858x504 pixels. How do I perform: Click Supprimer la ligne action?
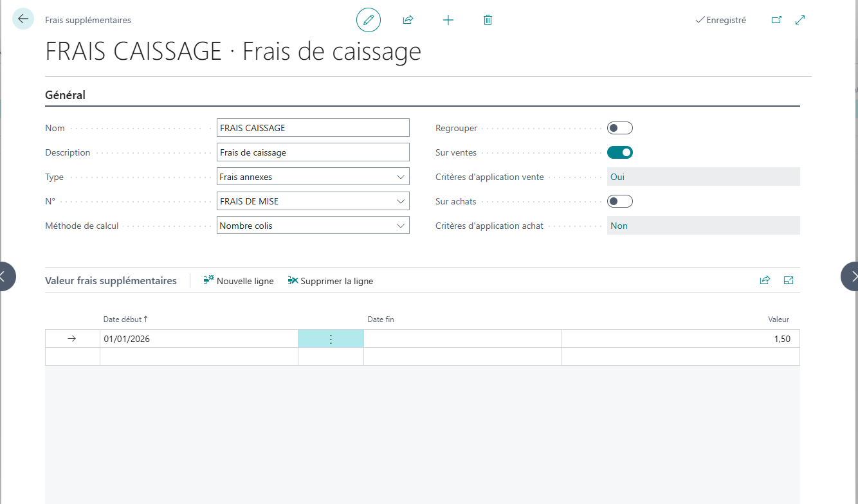[330, 281]
